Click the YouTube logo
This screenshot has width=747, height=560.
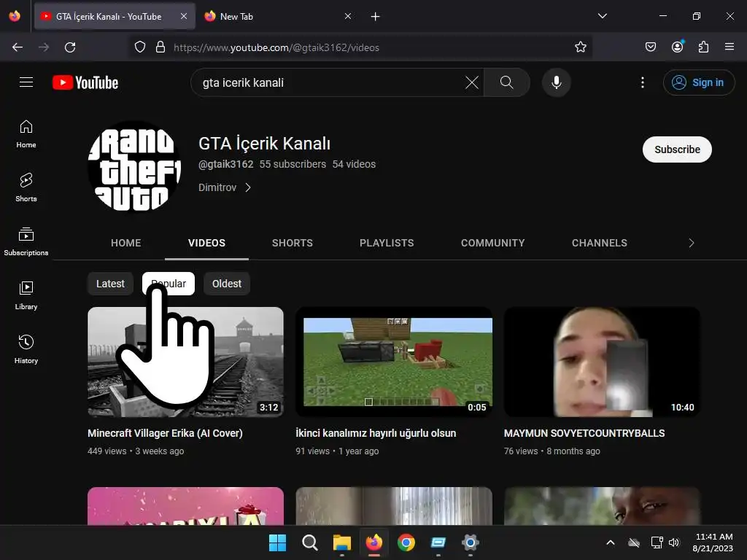coord(85,82)
